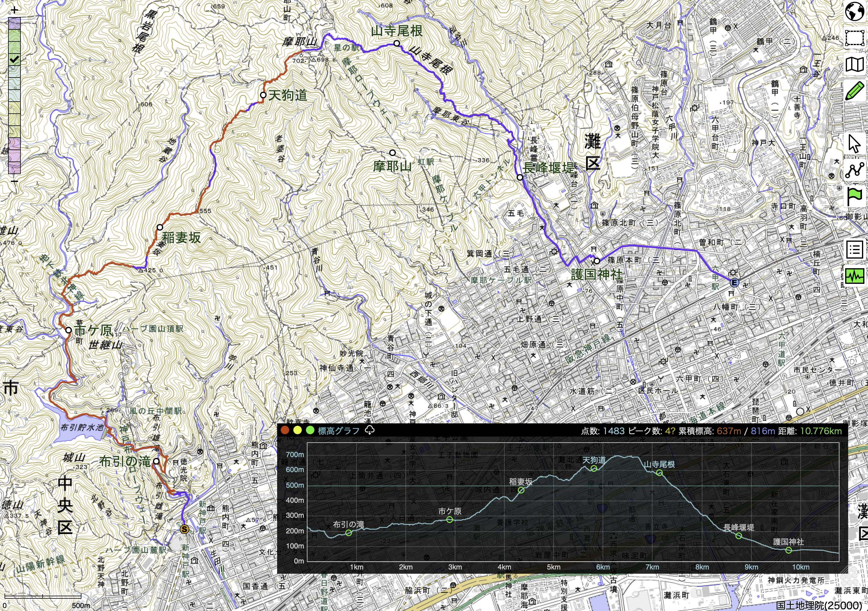Select the checked zoom level cell
868x611 pixels.
click(x=14, y=60)
